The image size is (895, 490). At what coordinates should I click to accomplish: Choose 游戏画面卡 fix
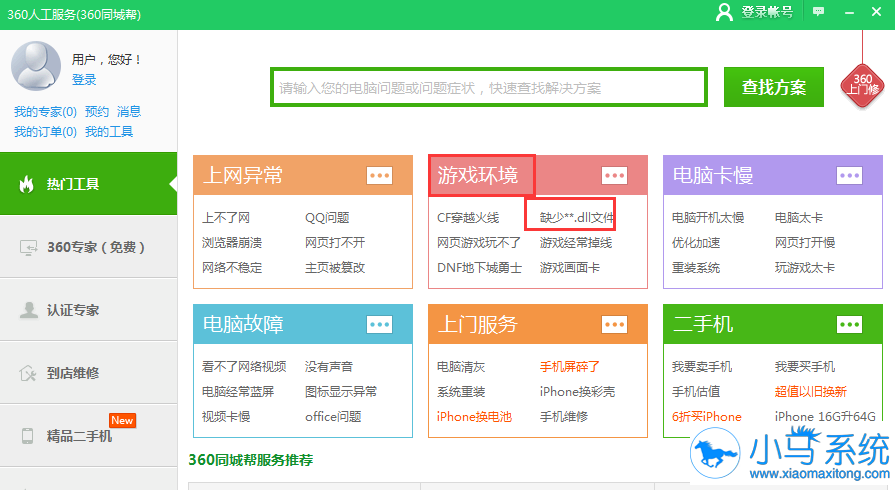click(x=570, y=268)
